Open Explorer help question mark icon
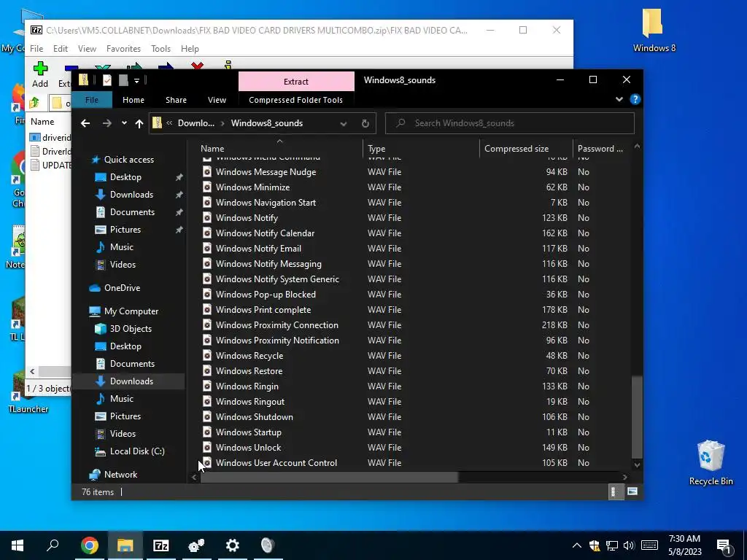This screenshot has height=560, width=747. pyautogui.click(x=635, y=99)
